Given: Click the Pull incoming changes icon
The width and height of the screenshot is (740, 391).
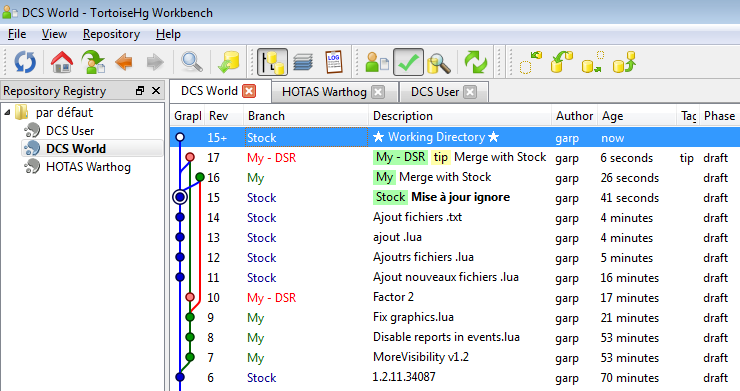Looking at the screenshot, I should click(562, 62).
